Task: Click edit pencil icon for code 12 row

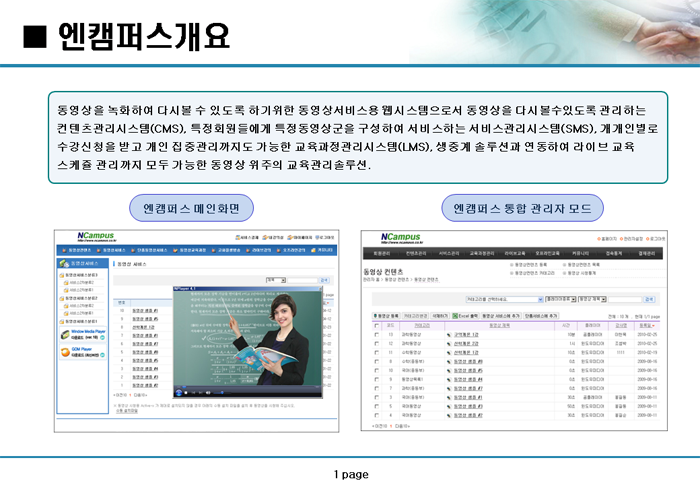Action: pyautogui.click(x=449, y=344)
